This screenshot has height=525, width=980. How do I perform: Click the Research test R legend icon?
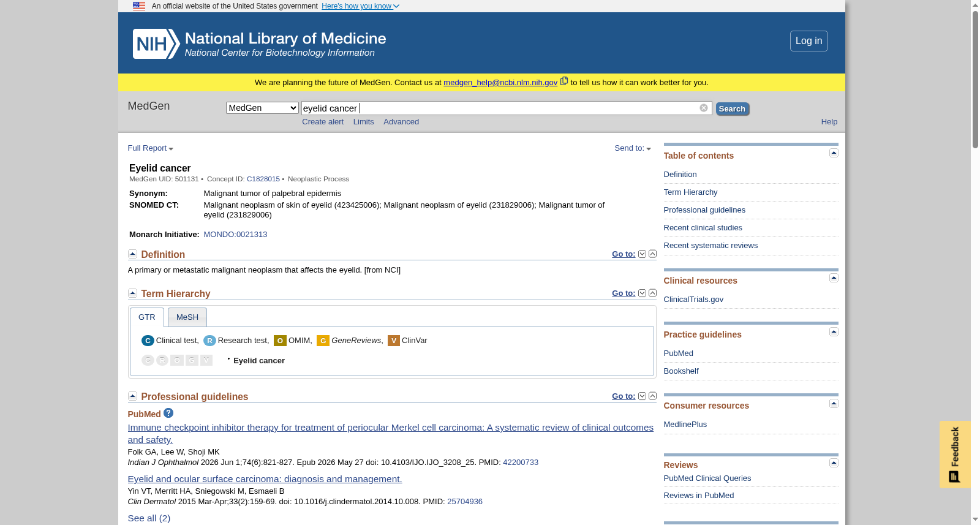(x=209, y=341)
